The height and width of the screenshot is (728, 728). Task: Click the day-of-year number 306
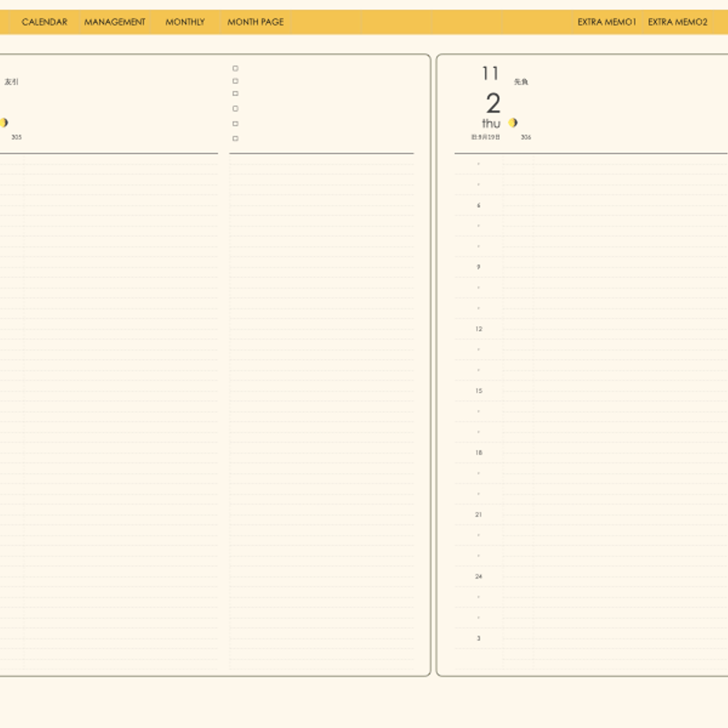click(525, 137)
